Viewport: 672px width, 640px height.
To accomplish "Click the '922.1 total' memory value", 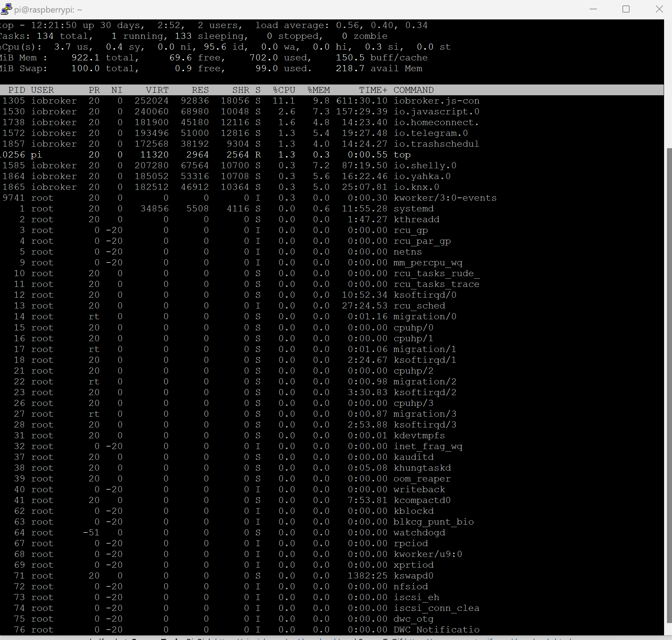I will pos(103,58).
